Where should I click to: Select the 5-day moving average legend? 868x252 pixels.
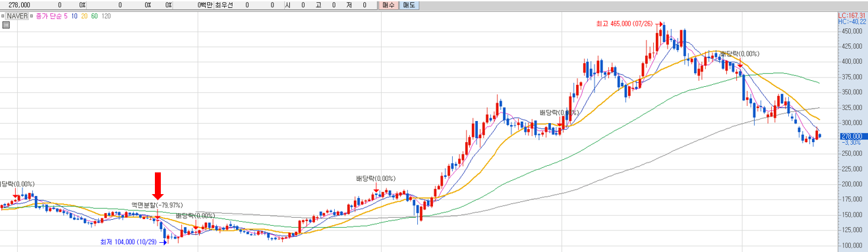[x=67, y=16]
